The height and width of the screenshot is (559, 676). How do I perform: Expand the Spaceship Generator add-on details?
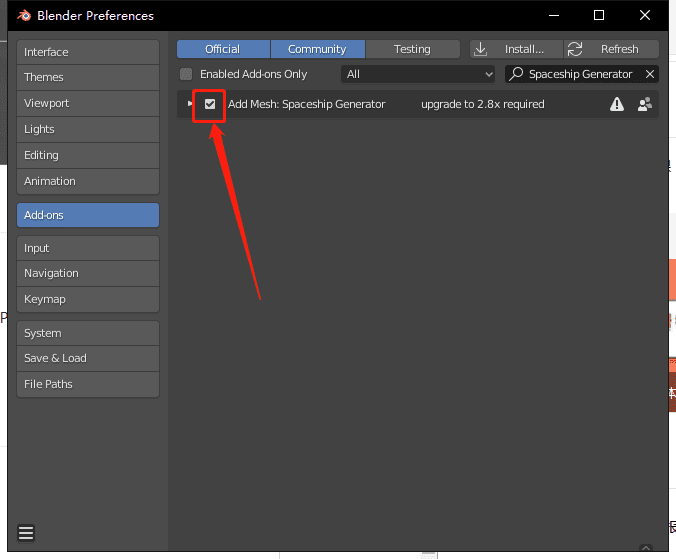point(190,104)
